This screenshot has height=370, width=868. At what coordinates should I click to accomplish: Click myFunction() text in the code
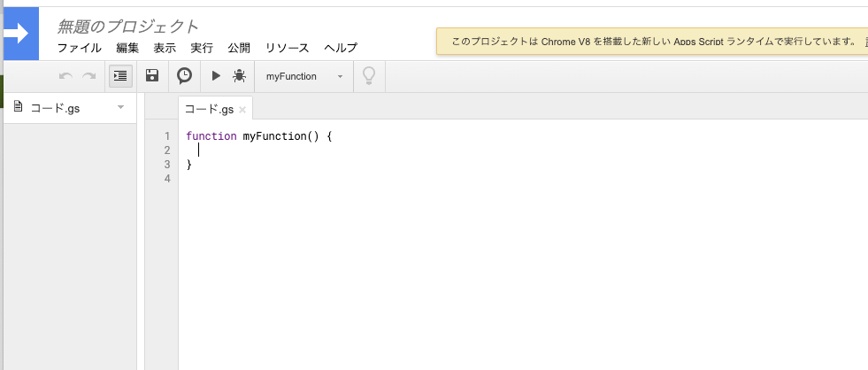pos(281,136)
